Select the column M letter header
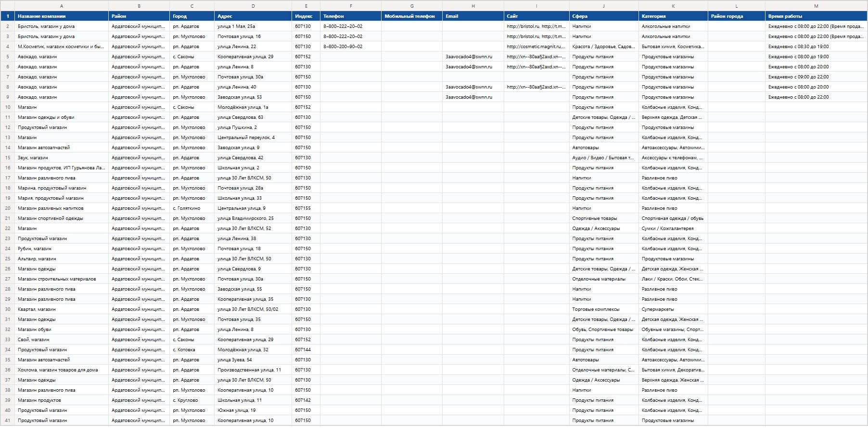The image size is (868, 434). pos(816,6)
